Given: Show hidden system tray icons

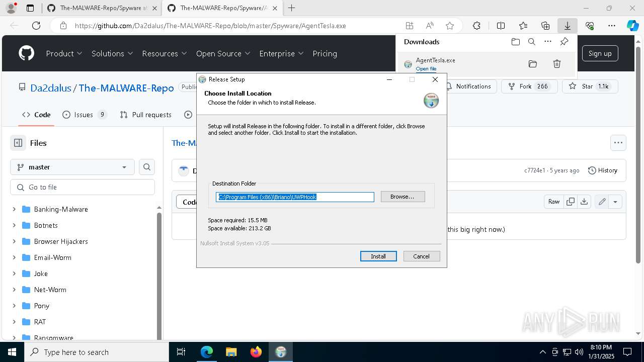Looking at the screenshot, I should click(x=542, y=352).
